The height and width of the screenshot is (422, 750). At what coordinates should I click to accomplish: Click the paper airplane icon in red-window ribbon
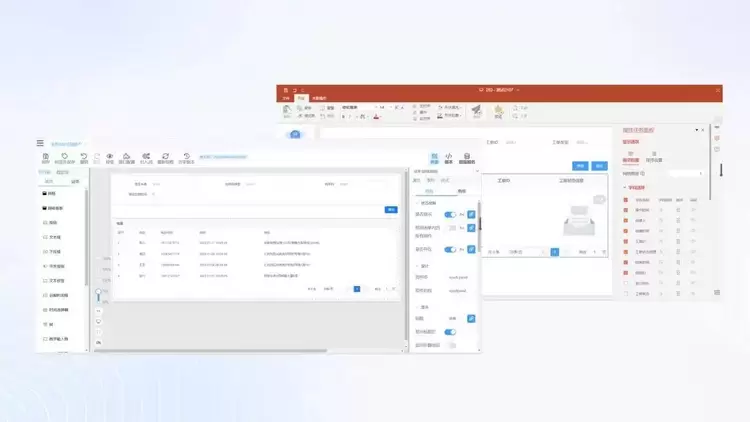coord(476,110)
